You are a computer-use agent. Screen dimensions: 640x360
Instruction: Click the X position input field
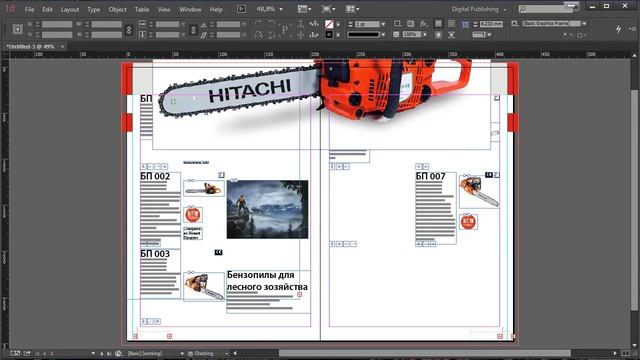(57, 24)
